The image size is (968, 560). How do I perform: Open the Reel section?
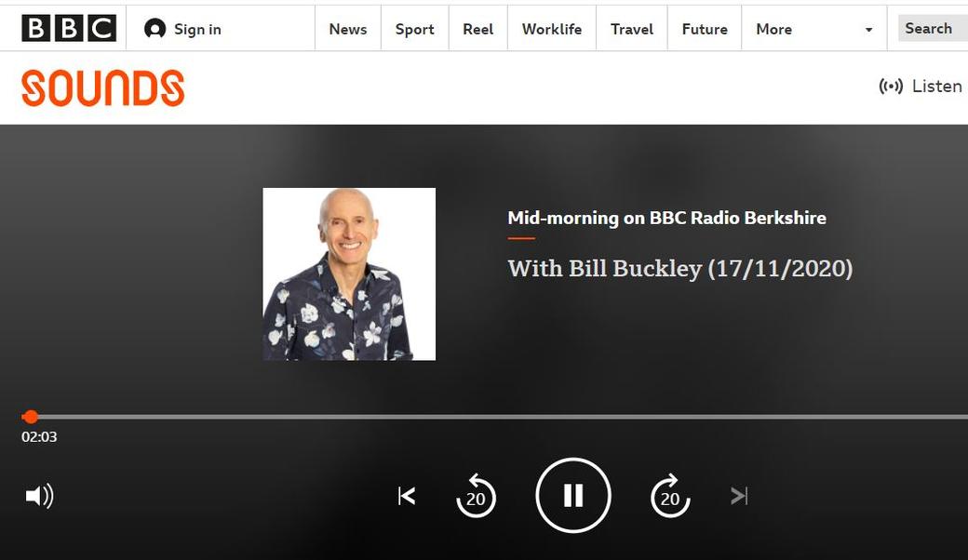[477, 29]
